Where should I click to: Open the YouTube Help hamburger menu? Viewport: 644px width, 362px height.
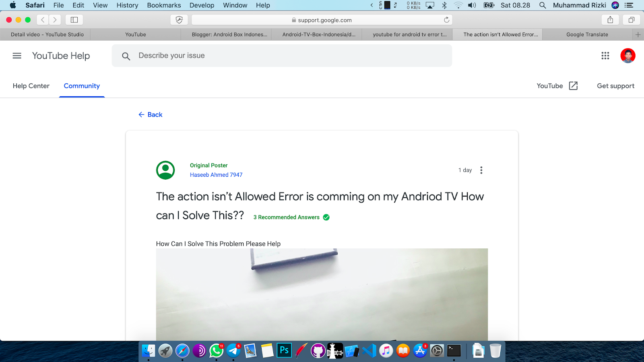click(x=17, y=56)
